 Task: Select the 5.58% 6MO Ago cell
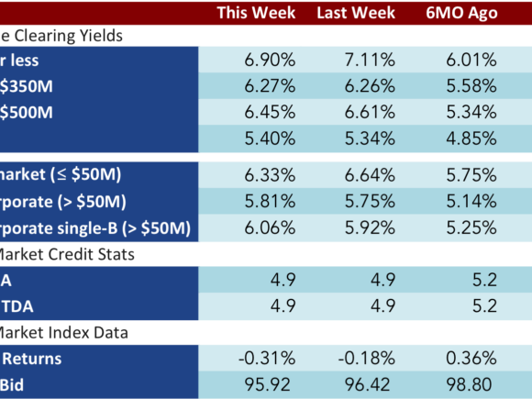click(x=471, y=86)
